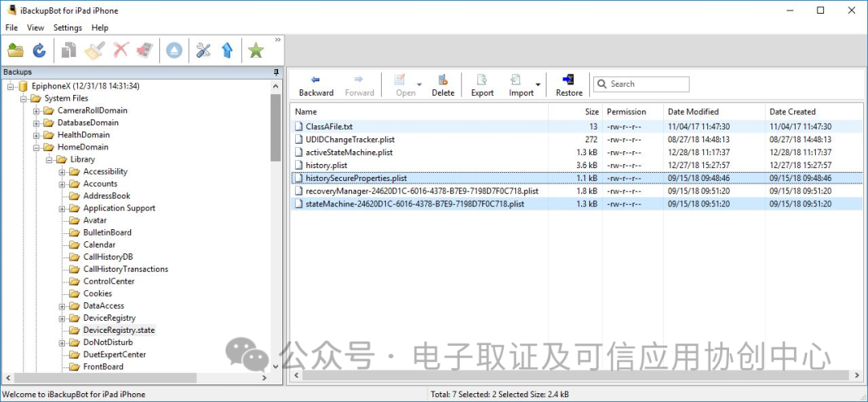Delete the selected files with Delete button

pos(443,86)
